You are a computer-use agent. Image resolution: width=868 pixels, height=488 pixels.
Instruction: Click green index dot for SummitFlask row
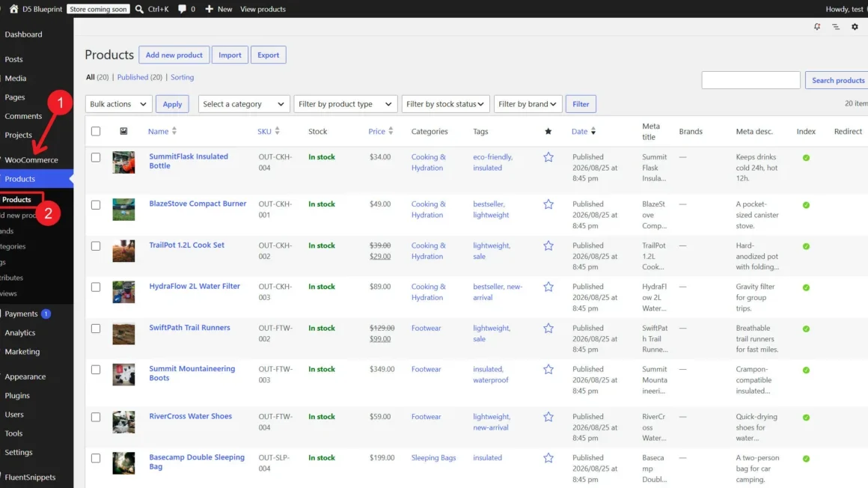pyautogui.click(x=806, y=158)
